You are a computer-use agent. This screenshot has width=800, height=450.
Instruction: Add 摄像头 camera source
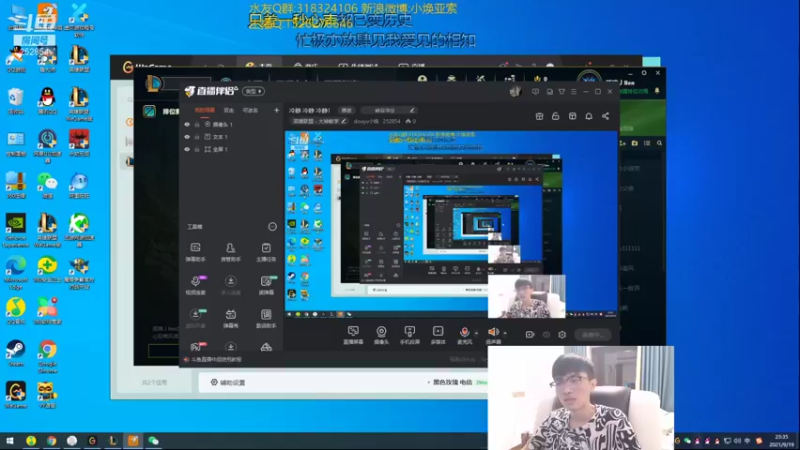[381, 335]
